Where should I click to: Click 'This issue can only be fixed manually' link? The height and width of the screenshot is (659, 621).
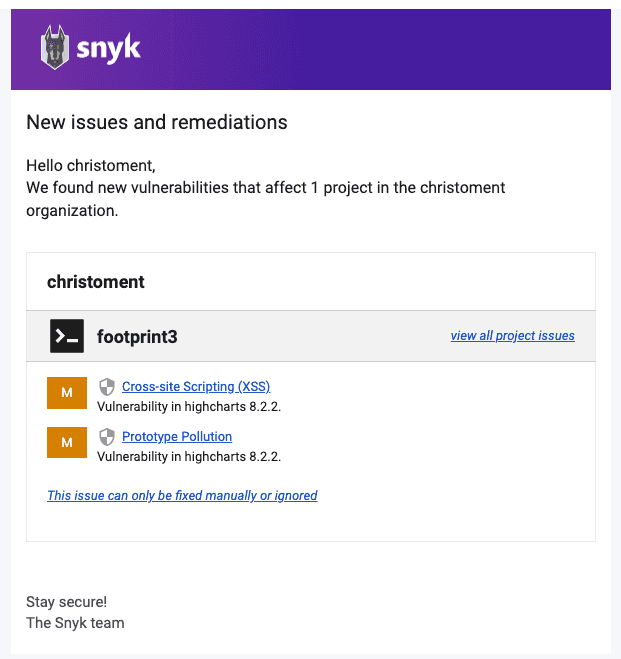click(182, 495)
